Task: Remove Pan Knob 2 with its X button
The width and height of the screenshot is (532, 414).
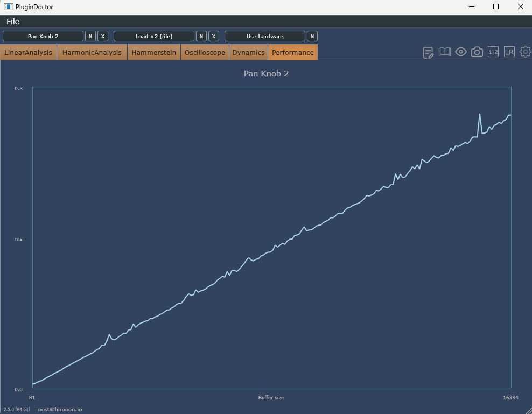Action: 103,36
